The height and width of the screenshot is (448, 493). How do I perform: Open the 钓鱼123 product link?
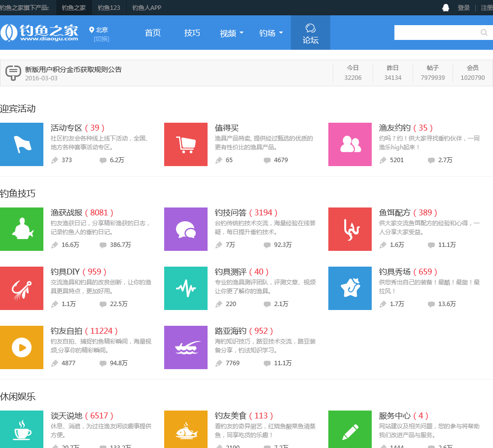109,7
